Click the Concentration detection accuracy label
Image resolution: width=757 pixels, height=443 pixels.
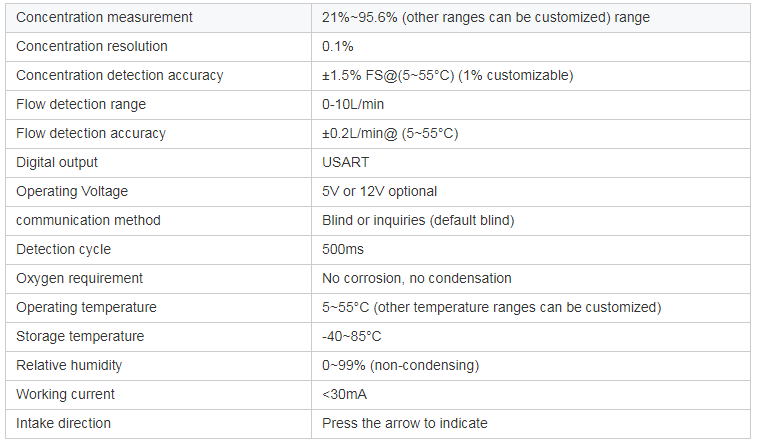click(120, 76)
